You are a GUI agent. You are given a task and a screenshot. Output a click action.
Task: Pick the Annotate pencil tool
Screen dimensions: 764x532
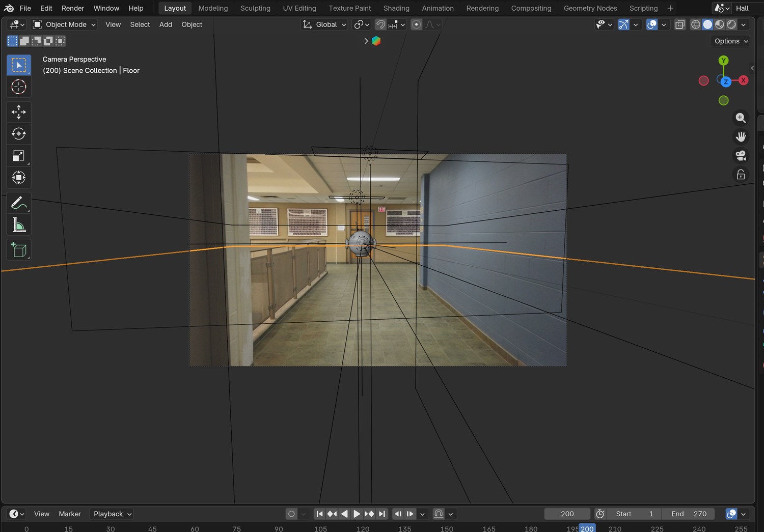[19, 203]
